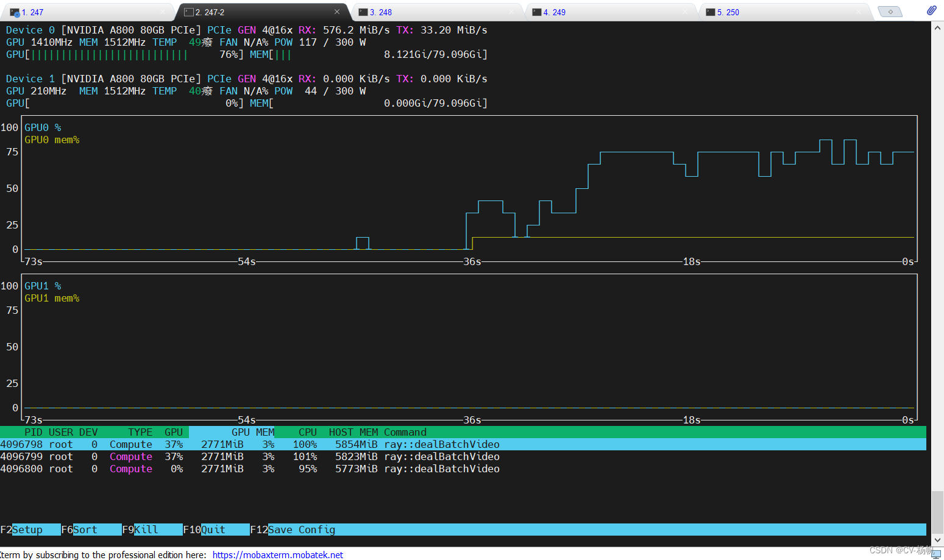Close the 5. 250 tab
This screenshot has height=560, width=944.
pyautogui.click(x=859, y=12)
